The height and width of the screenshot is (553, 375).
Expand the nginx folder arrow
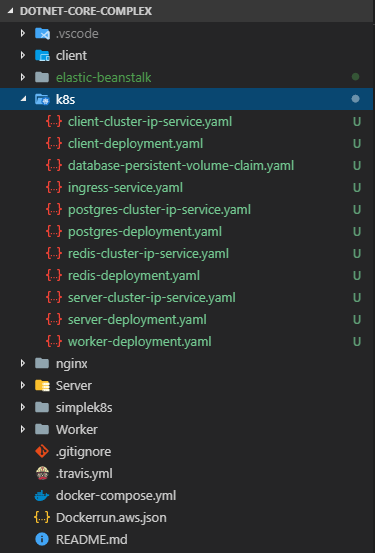click(x=23, y=363)
